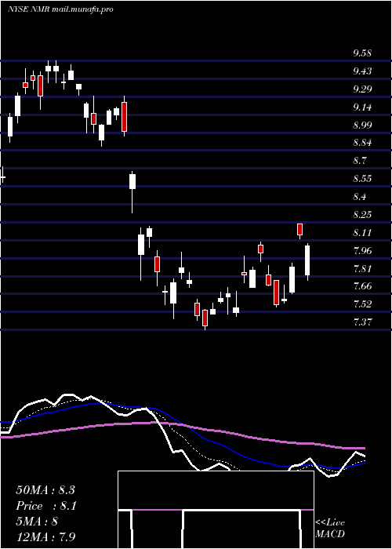Click the 7.81 price level label
Image resolution: width=392 pixels, height=549 pixels.
coord(362,268)
